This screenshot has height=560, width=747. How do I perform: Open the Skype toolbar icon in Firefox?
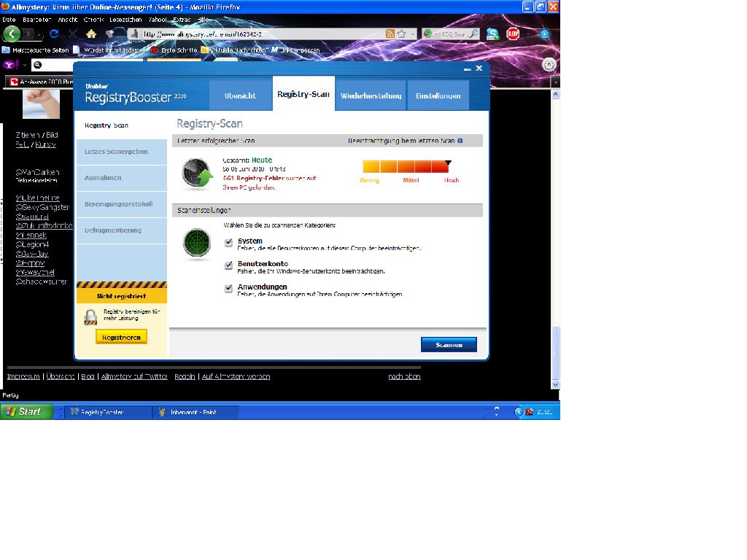click(492, 34)
